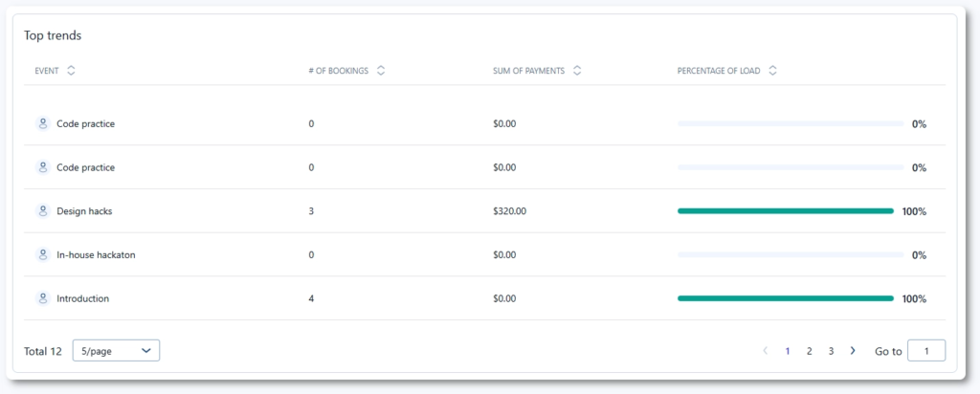Click the Introduction full load progress bar
980x394 pixels.
(x=785, y=298)
